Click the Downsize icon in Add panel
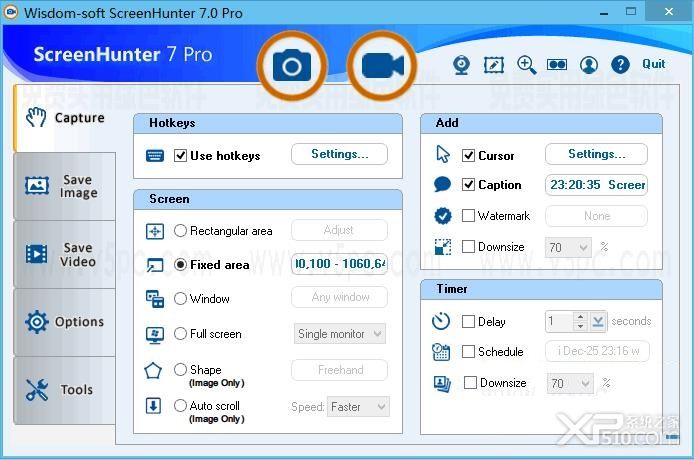 (x=443, y=247)
